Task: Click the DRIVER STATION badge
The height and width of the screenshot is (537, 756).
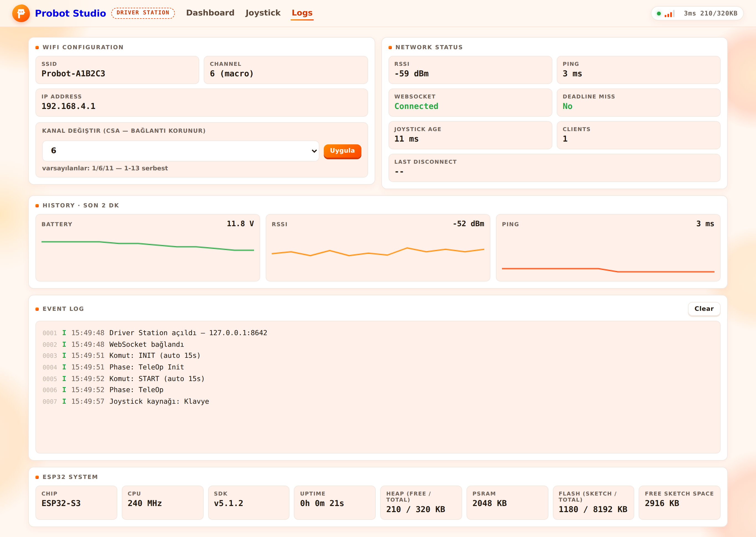Action: pos(143,13)
